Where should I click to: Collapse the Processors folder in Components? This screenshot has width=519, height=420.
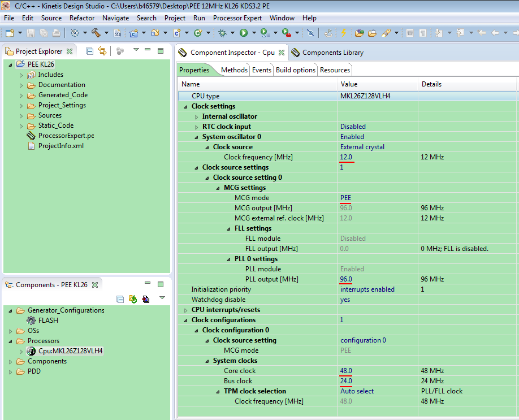point(10,341)
